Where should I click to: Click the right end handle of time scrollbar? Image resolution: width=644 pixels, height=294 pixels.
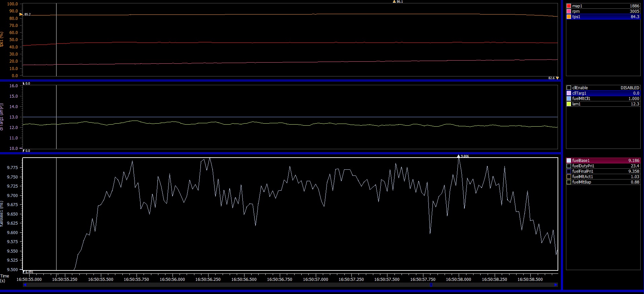pyautogui.click(x=555, y=285)
